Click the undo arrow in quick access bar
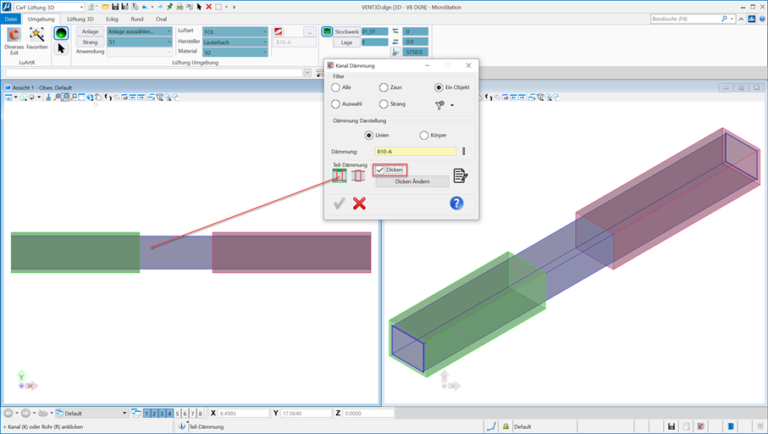Image resolution: width=768 pixels, height=434 pixels. tap(145, 7)
